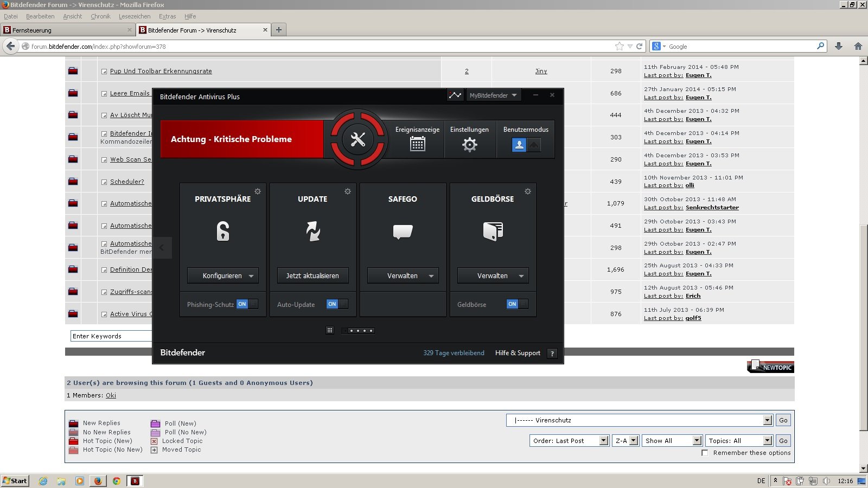Open Lesezeichen menu

pyautogui.click(x=135, y=16)
